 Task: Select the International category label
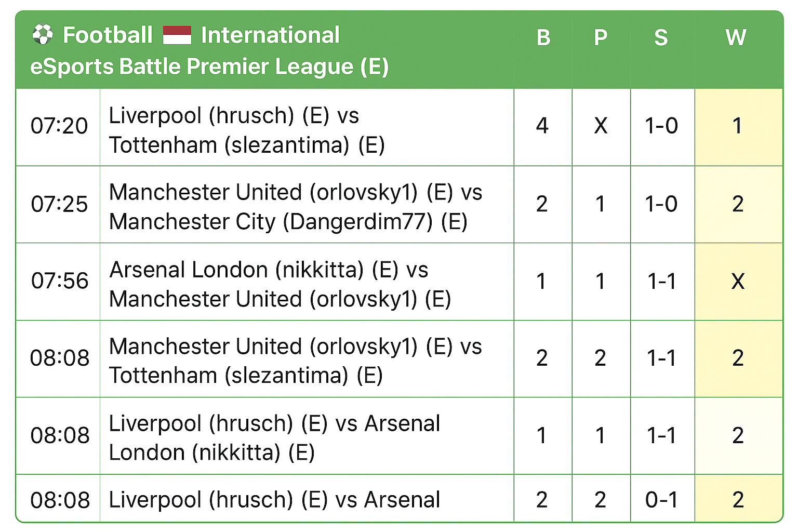point(270,35)
